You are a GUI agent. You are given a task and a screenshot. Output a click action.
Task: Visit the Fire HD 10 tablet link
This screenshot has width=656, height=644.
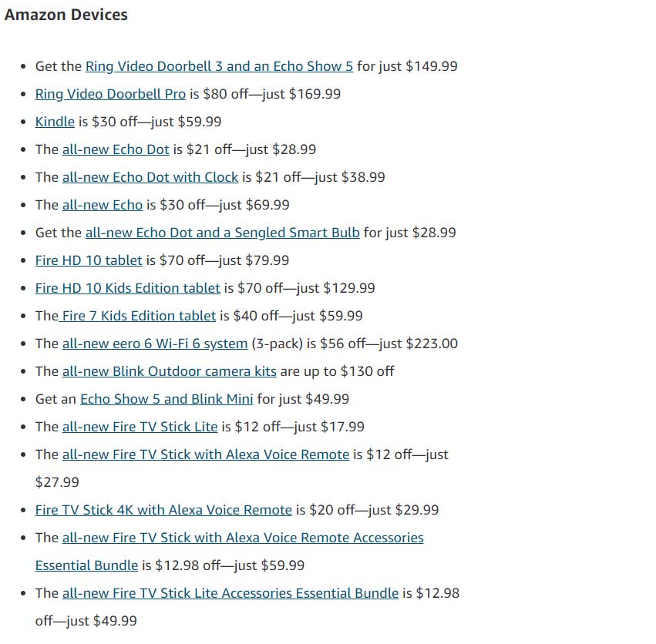coord(89,260)
